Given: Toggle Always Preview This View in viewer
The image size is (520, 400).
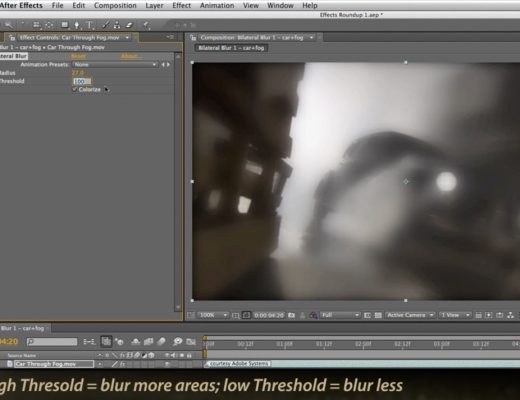Looking at the screenshot, I should (191, 315).
